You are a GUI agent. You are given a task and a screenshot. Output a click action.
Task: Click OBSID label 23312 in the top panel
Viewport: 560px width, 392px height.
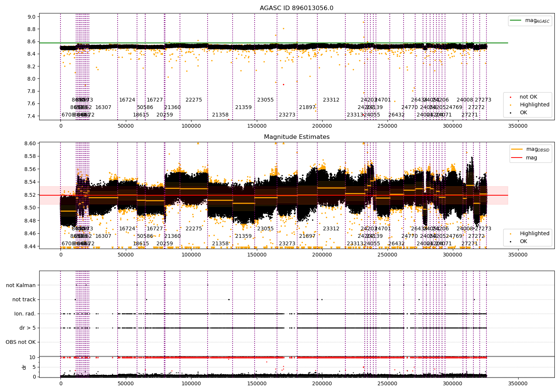(x=331, y=100)
